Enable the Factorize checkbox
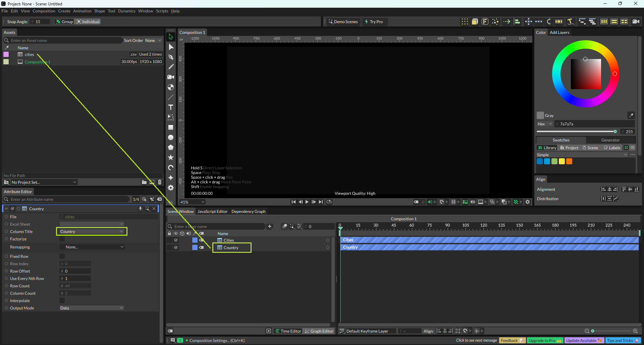 coord(62,239)
